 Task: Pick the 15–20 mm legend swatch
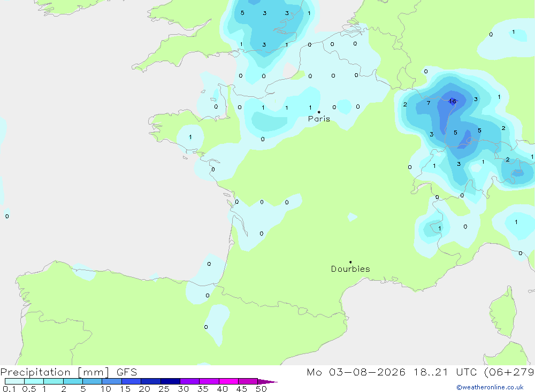(x=132, y=381)
